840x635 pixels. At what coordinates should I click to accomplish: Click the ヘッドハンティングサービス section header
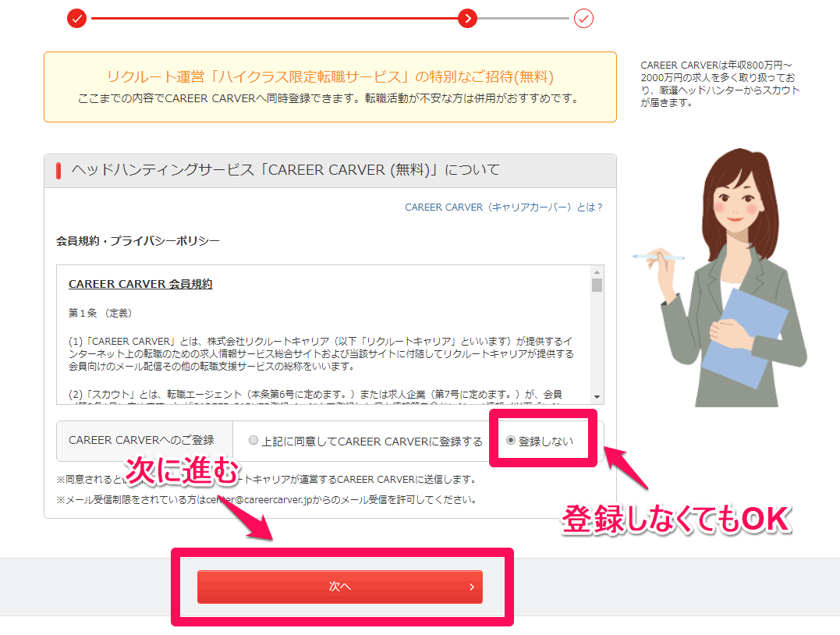[x=330, y=171]
